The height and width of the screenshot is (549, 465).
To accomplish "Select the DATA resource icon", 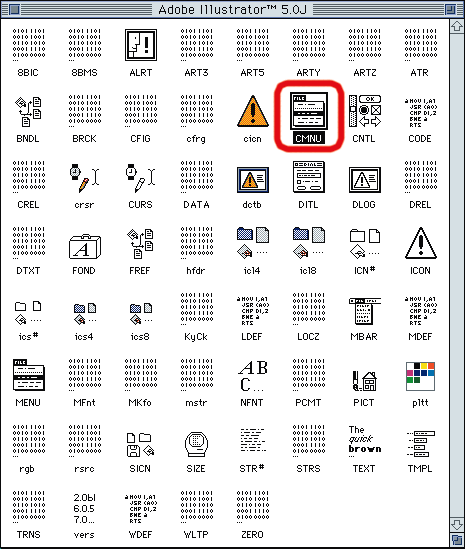I will 197,177.
